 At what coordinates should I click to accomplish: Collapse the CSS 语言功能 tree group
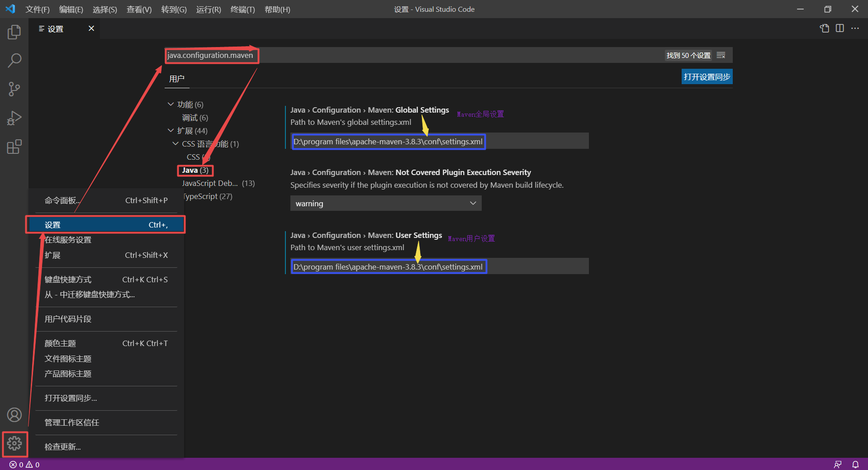(x=175, y=143)
